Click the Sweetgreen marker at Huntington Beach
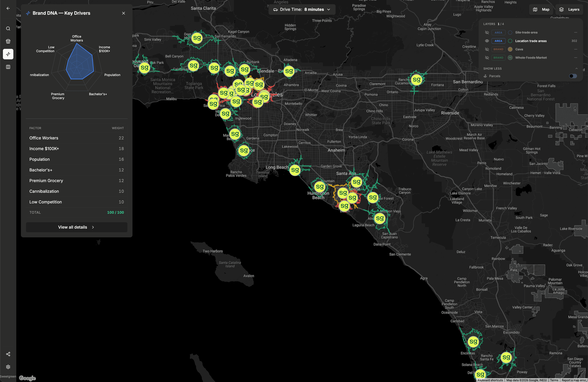 coord(319,187)
